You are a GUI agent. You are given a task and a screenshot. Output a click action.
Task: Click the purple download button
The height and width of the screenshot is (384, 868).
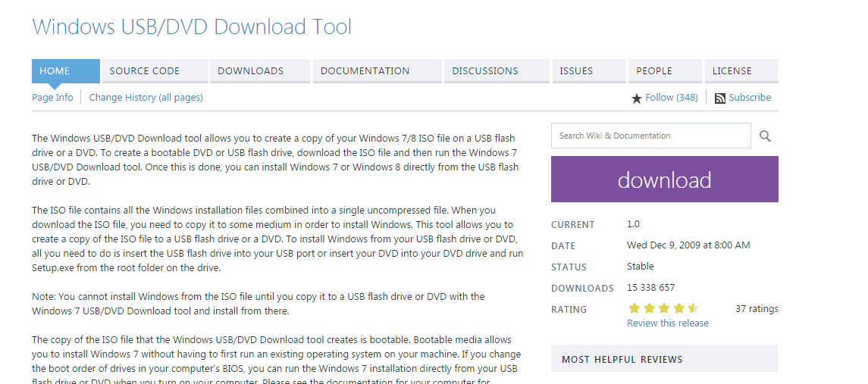[x=664, y=180]
